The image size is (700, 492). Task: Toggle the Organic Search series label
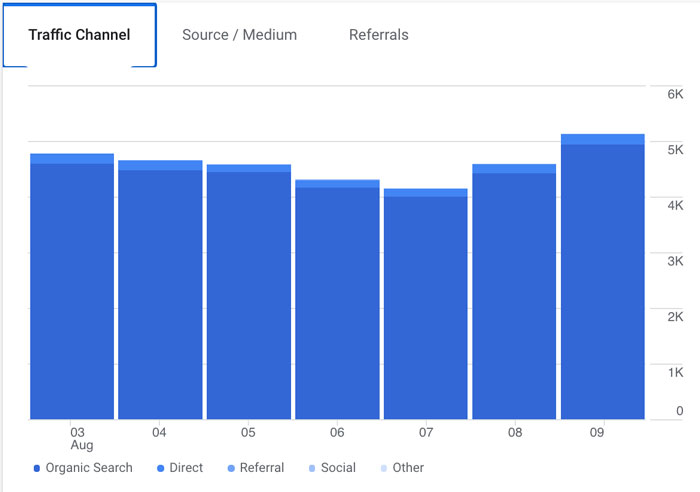pyautogui.click(x=89, y=468)
